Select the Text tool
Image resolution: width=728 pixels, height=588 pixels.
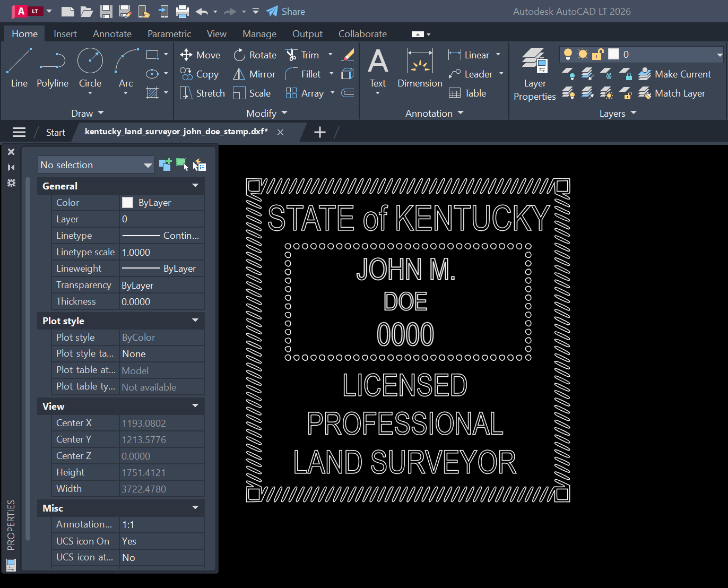[378, 67]
